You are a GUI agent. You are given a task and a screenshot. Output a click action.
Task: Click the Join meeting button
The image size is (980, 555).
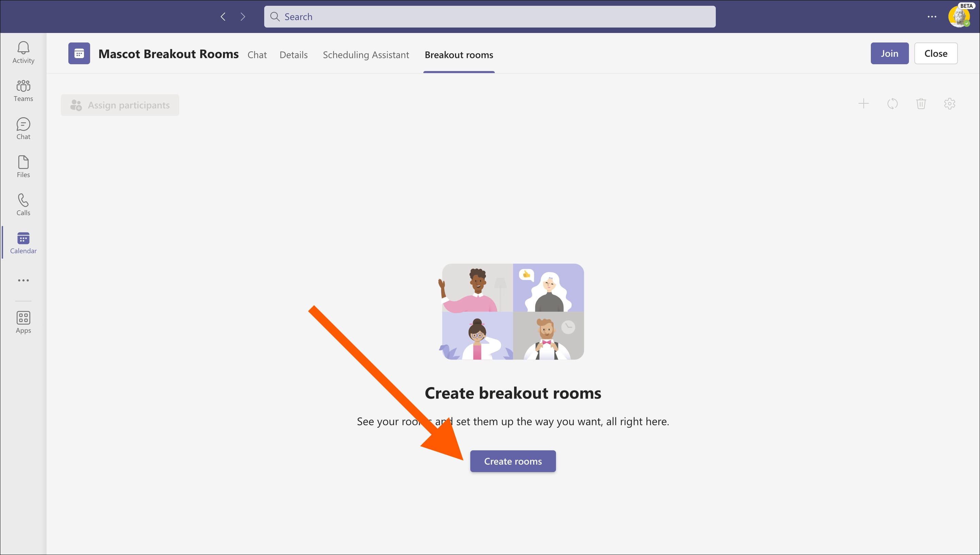coord(889,53)
